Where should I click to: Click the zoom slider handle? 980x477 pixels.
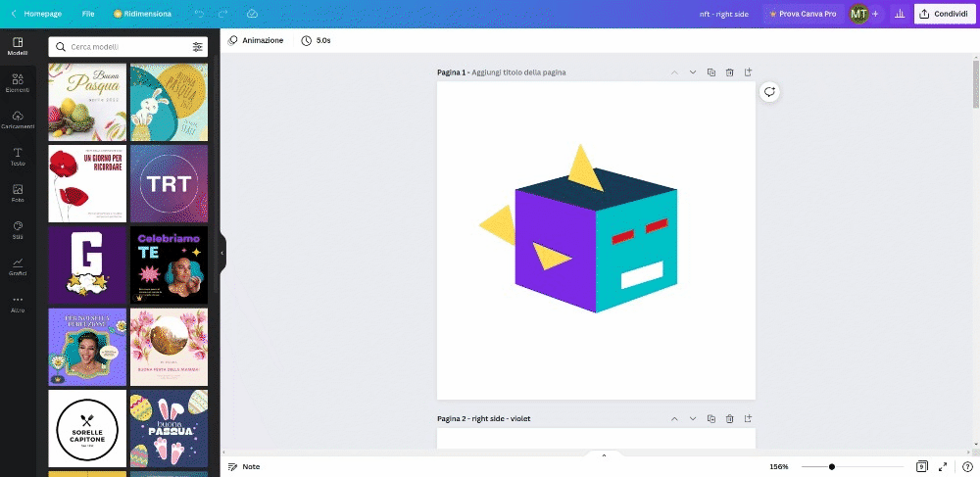[x=832, y=467]
